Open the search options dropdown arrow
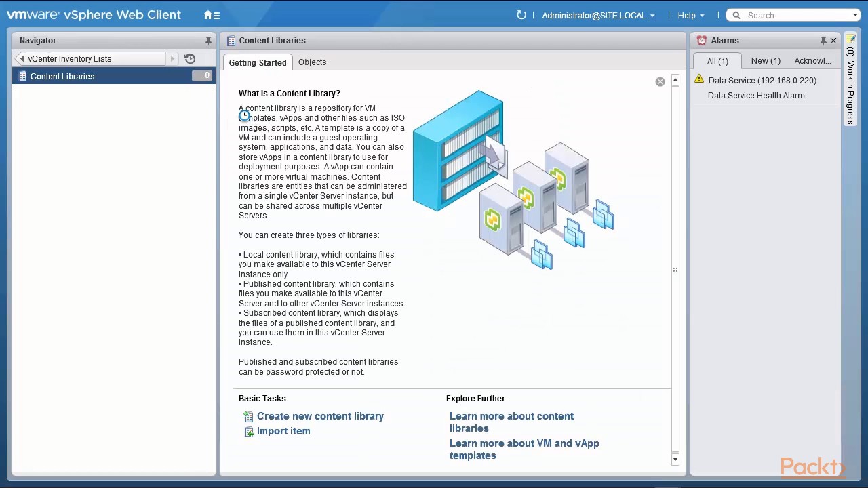 tap(855, 15)
